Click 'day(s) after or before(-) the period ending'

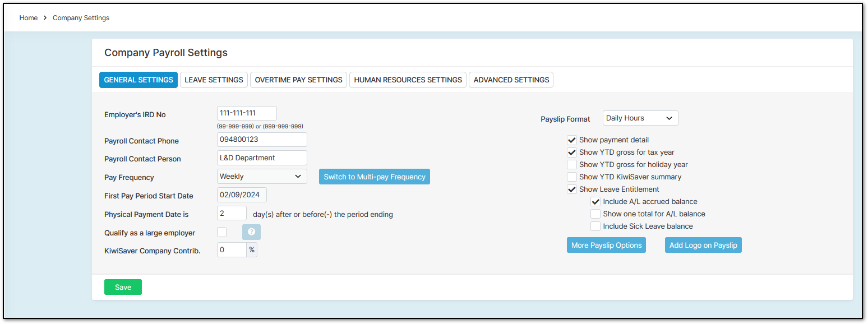click(323, 214)
